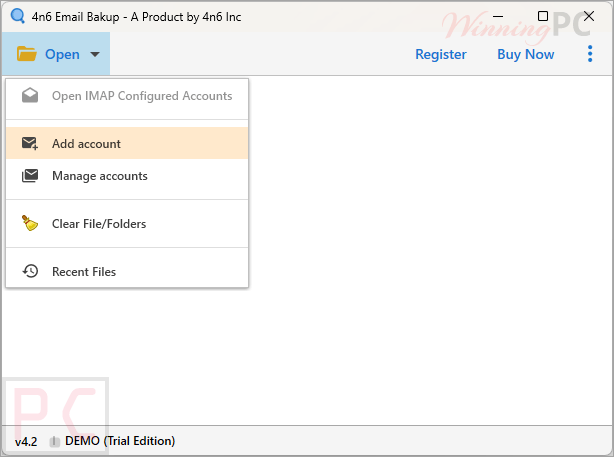The image size is (614, 457).
Task: Choose Open IMAP Configured Accounts
Action: click(127, 96)
